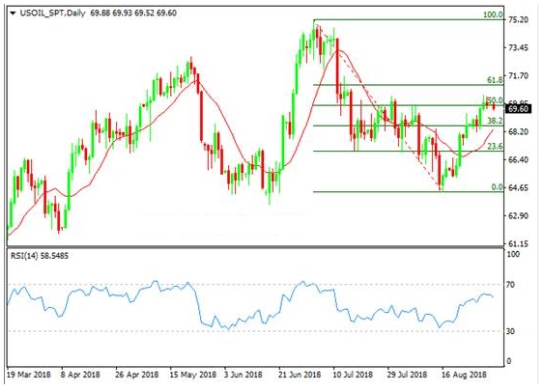Click the 29 Jul 2018 date label
Image resolution: width=544 pixels, height=392 pixels.
tap(408, 375)
